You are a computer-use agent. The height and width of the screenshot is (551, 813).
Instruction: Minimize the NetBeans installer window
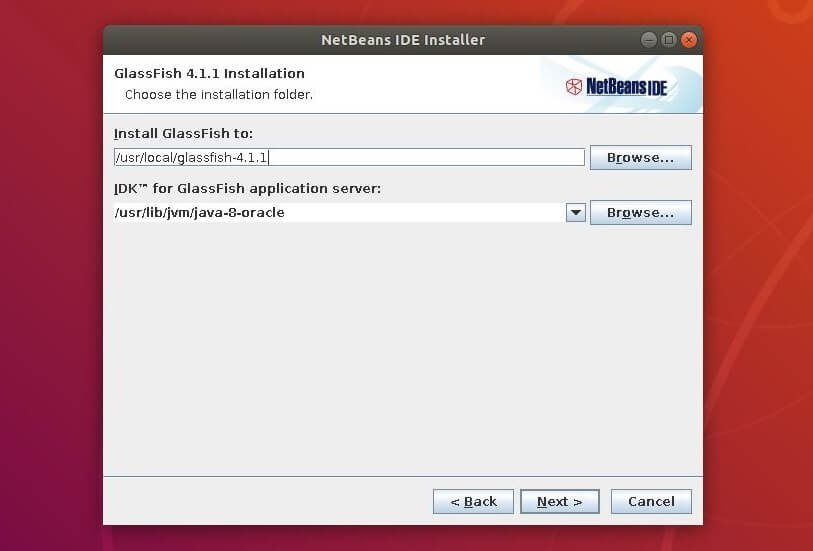tap(649, 40)
